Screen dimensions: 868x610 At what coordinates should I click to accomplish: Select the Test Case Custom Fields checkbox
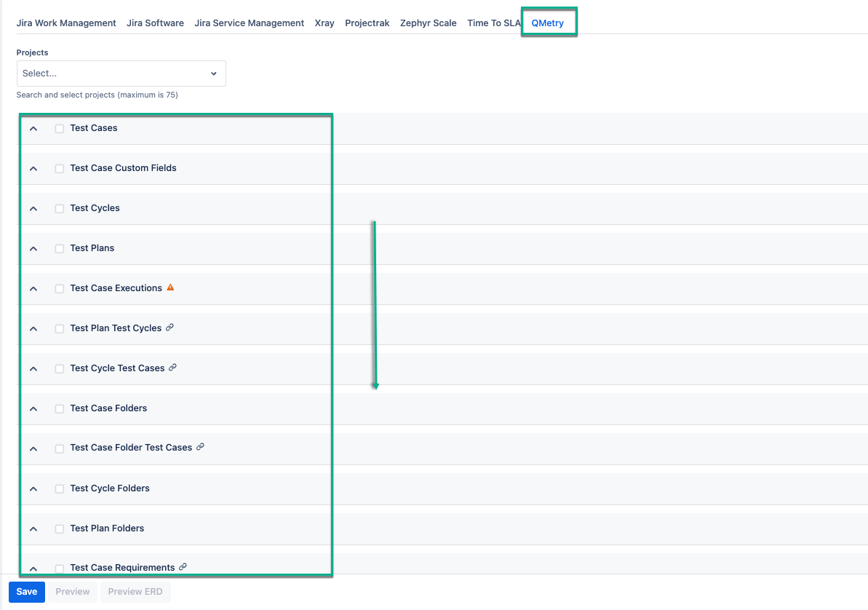(59, 168)
